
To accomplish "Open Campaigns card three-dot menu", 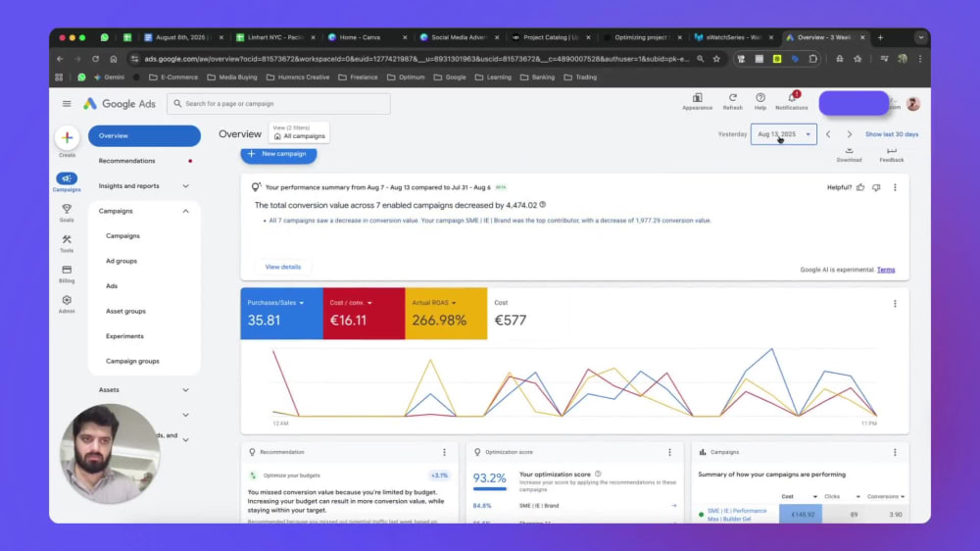I will coord(895,452).
